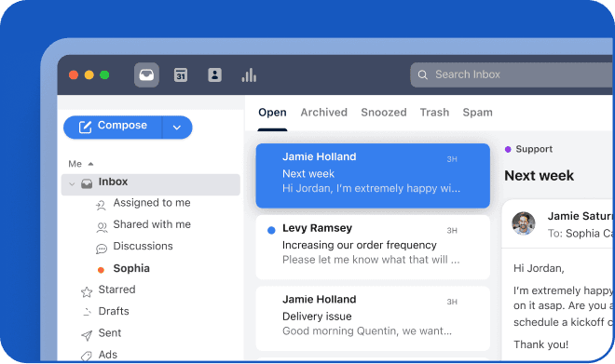Viewport: 615px width, 364px height.
Task: Collapse the Me section arrow
Action: pos(90,164)
